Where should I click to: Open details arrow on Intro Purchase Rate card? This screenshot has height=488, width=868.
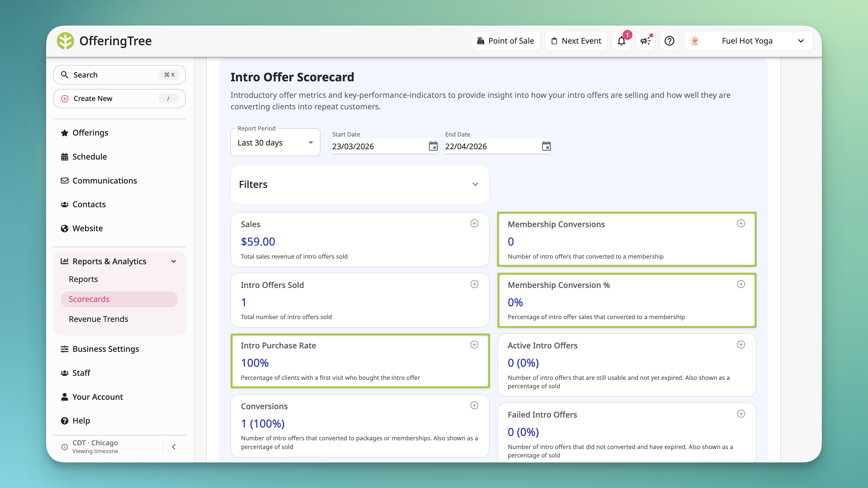coord(475,344)
